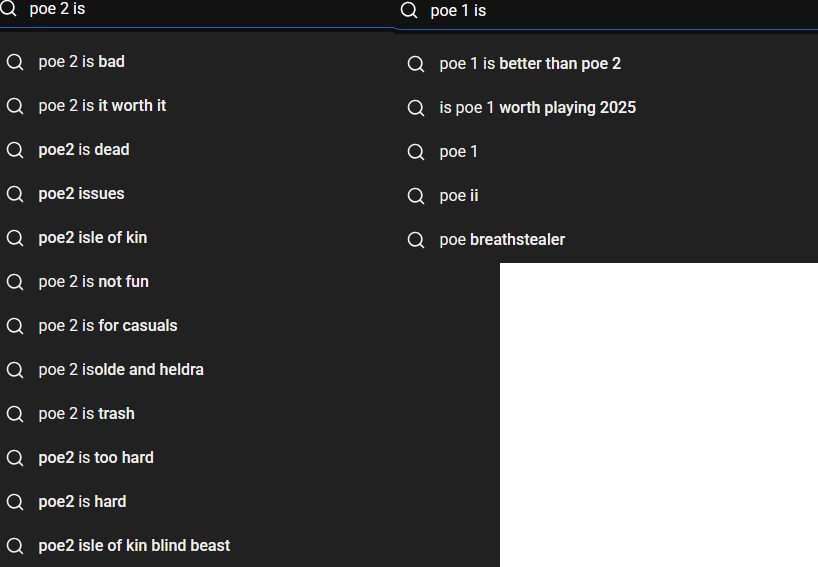Click search icon beside 'poe breathstealer'
This screenshot has height=567, width=818.
(x=416, y=240)
